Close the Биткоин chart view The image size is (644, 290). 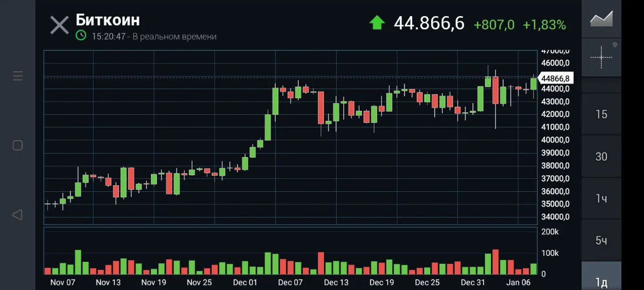59,25
